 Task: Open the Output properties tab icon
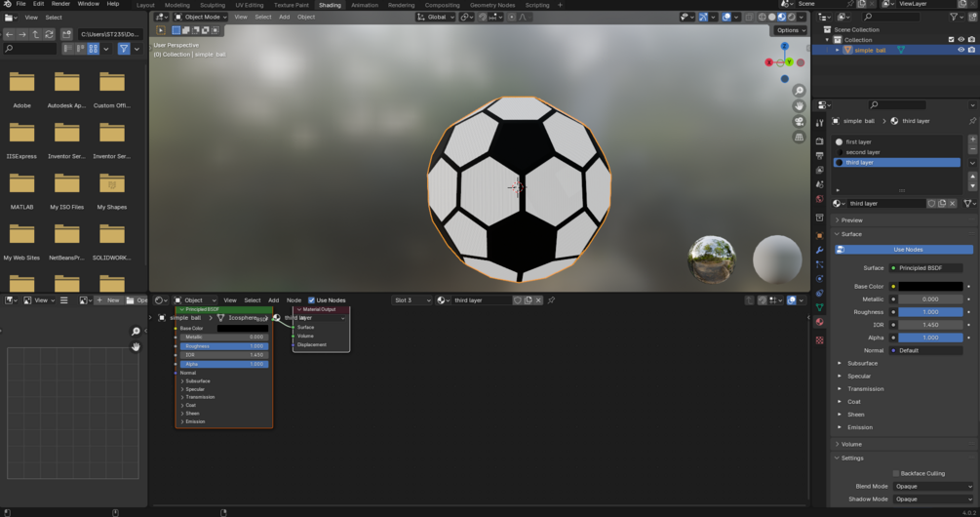pyautogui.click(x=819, y=156)
